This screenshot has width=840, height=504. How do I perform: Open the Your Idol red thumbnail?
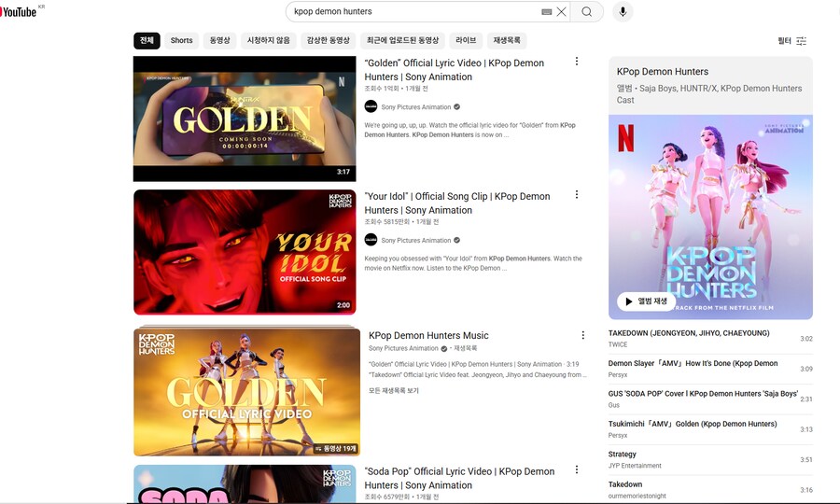coord(245,252)
